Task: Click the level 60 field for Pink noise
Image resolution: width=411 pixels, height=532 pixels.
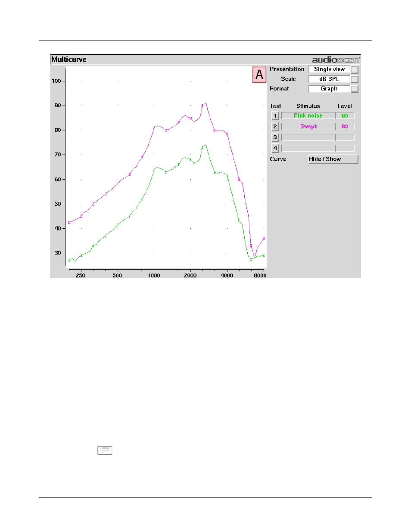Action: tap(345, 115)
